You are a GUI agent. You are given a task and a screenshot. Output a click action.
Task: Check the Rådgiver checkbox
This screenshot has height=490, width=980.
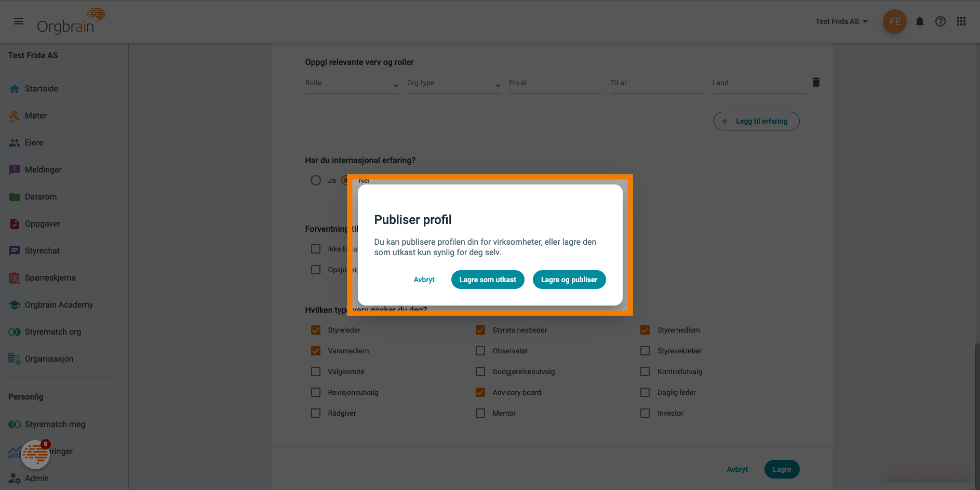(316, 413)
